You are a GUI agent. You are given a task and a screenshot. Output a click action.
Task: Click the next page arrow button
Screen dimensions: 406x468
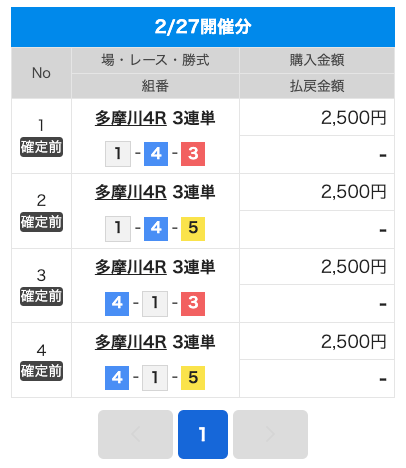(270, 434)
